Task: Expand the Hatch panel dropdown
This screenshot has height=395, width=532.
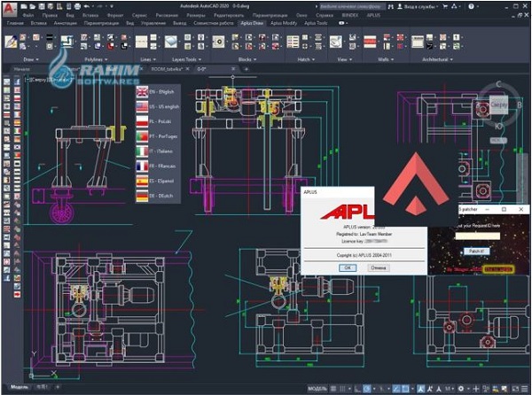Action: coord(306,58)
